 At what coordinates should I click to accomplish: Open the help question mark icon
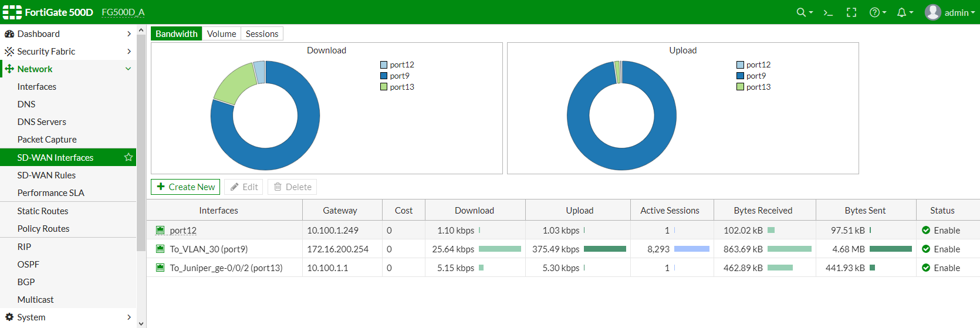point(874,12)
